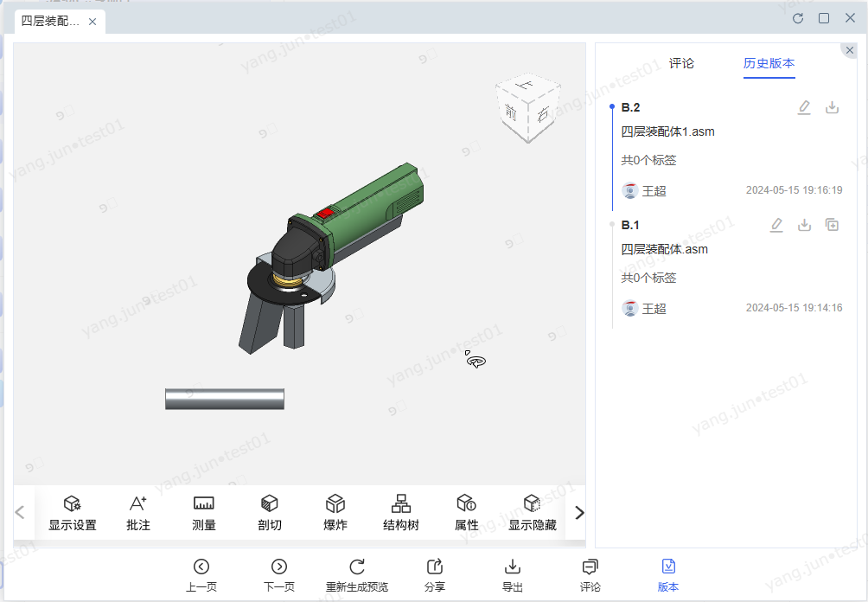Close the 四层装配 tab

tap(93, 22)
